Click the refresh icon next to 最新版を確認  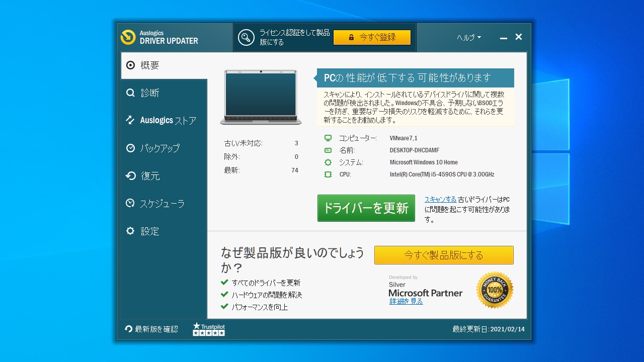coord(129,329)
